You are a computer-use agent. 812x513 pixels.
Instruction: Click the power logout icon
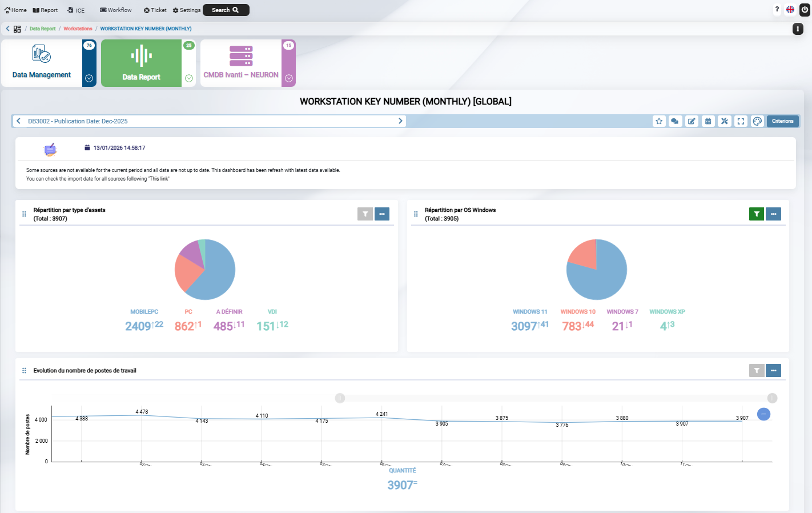tap(805, 10)
